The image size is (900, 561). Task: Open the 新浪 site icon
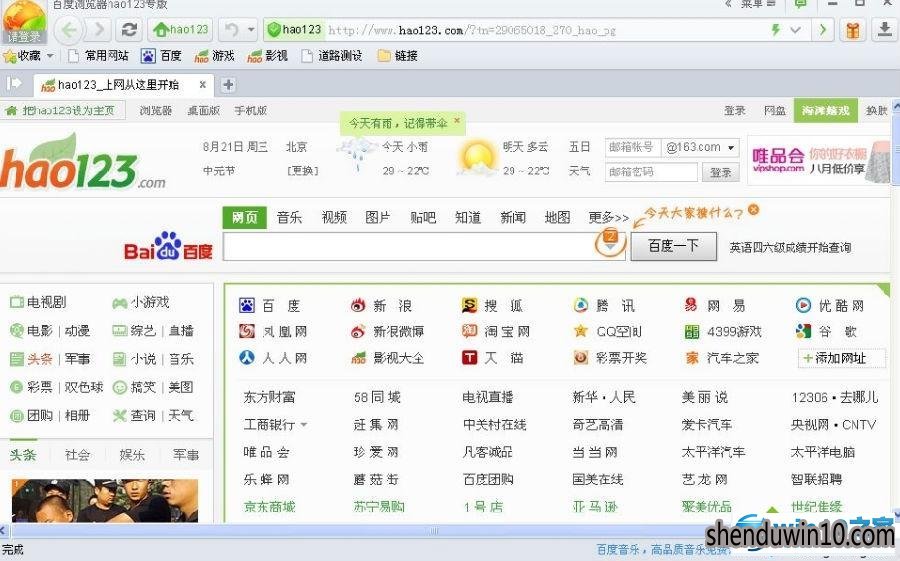tap(358, 305)
